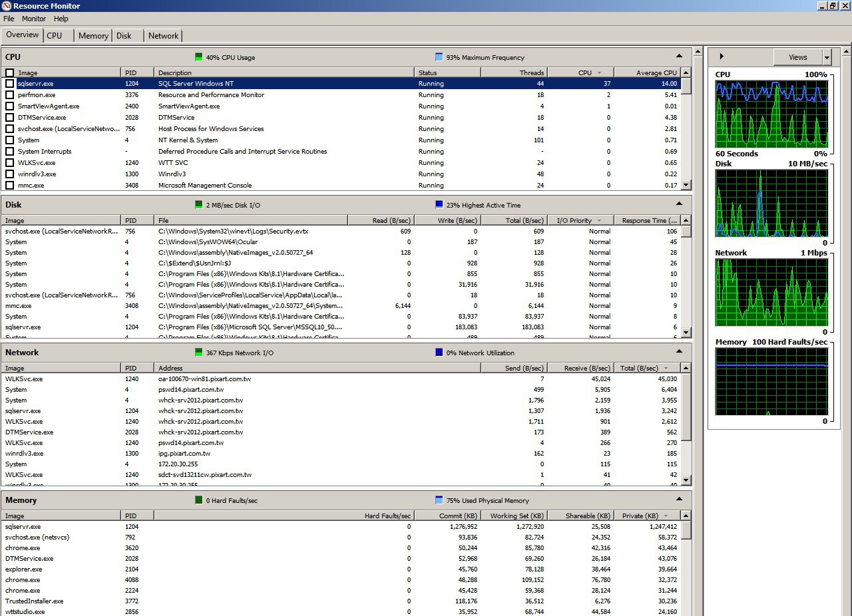Open the Views dropdown arrow
Image resolution: width=852 pixels, height=616 pixels.
pos(827,57)
